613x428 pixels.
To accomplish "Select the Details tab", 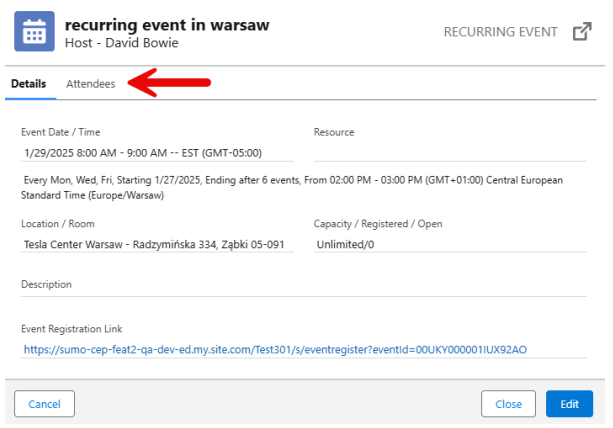I will click(28, 84).
